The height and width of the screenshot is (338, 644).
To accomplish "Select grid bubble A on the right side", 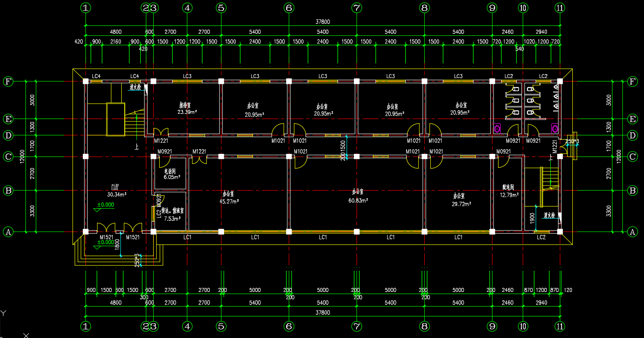I will [x=632, y=232].
